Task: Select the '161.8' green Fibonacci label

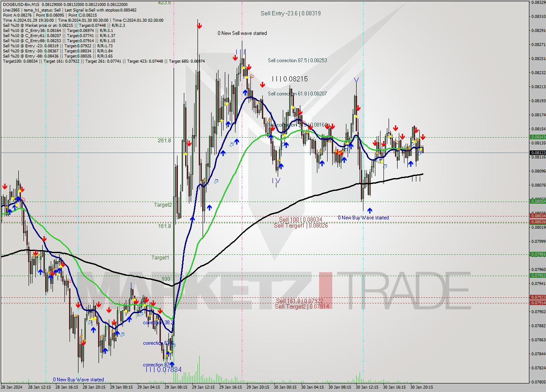Action: pyautogui.click(x=164, y=226)
